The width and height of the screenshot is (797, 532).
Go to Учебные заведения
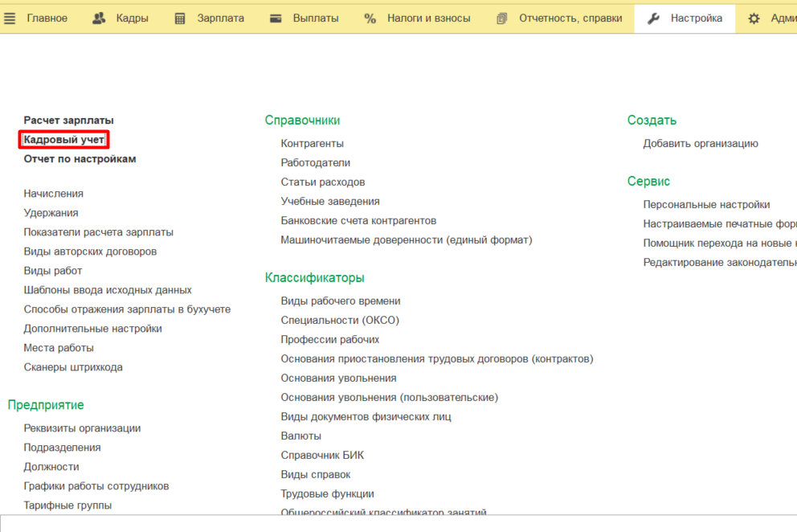[330, 202]
